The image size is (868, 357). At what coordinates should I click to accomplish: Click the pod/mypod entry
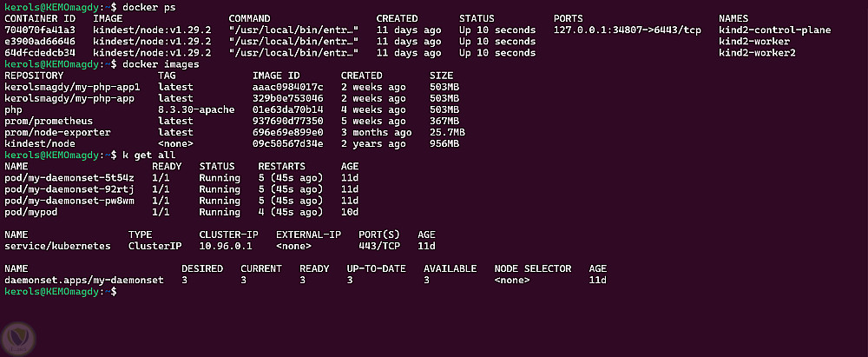(x=31, y=212)
